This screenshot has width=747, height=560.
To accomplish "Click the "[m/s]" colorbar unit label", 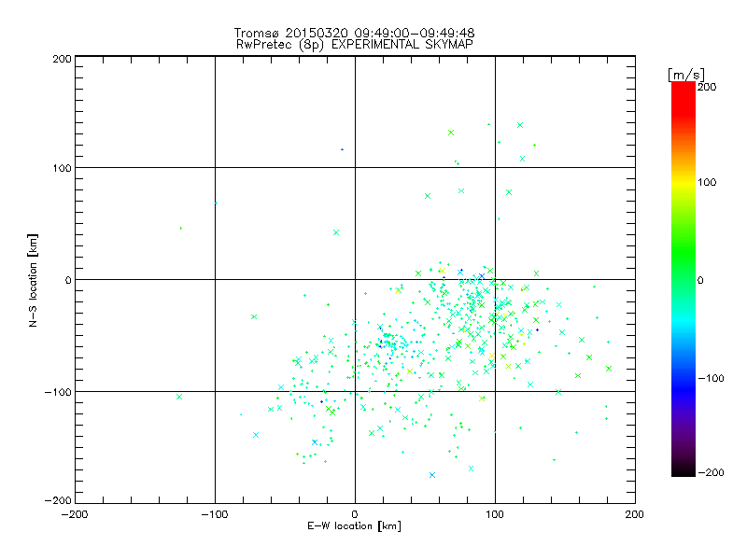I will 686,75.
